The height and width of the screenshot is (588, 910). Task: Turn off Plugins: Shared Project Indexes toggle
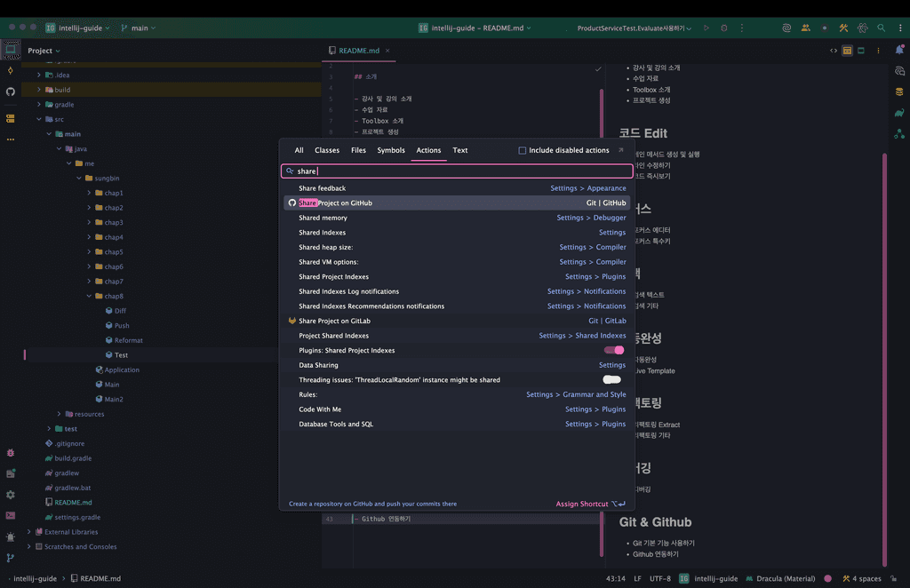613,350
